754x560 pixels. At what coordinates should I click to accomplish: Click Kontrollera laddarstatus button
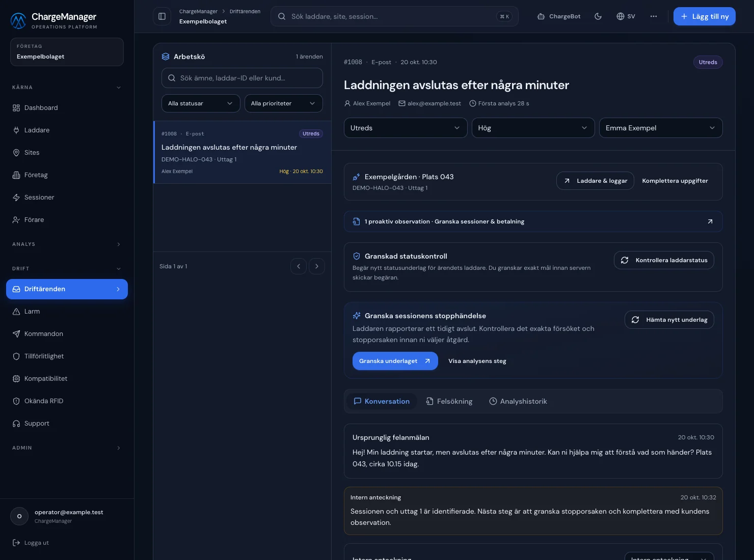pos(664,260)
